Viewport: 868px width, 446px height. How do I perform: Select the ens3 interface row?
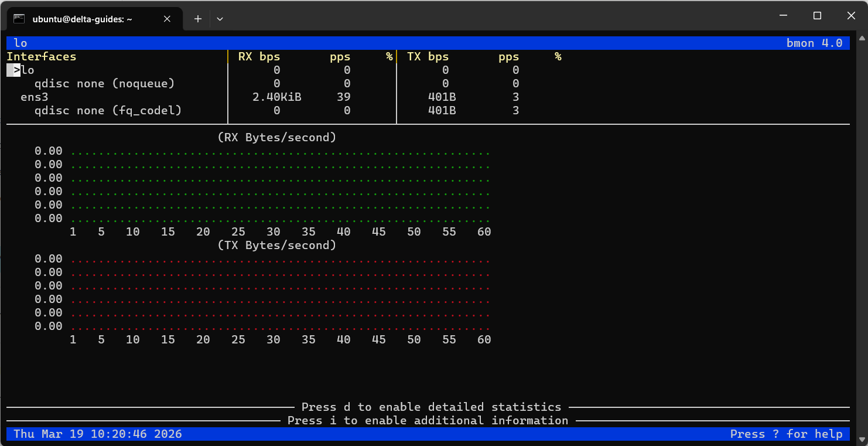pyautogui.click(x=34, y=97)
